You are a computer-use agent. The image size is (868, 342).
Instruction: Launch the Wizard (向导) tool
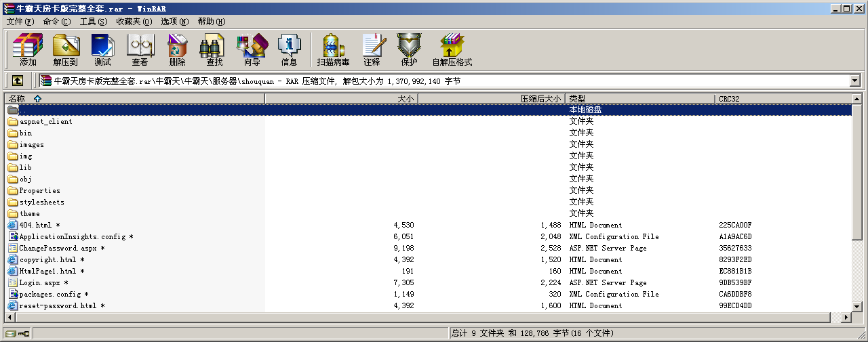click(x=252, y=49)
